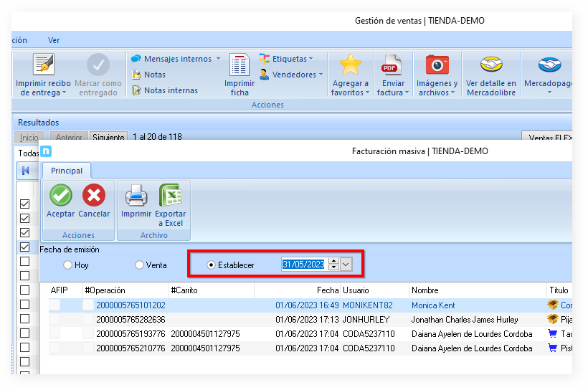Expand the Vendedores dropdown
This screenshot has height=390, width=588.
(321, 75)
